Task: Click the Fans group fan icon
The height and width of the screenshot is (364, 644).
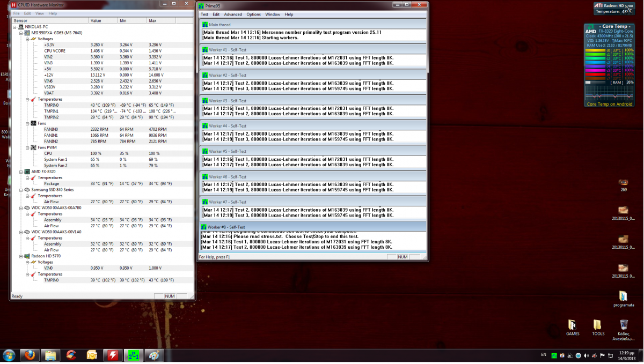Action: click(x=34, y=123)
